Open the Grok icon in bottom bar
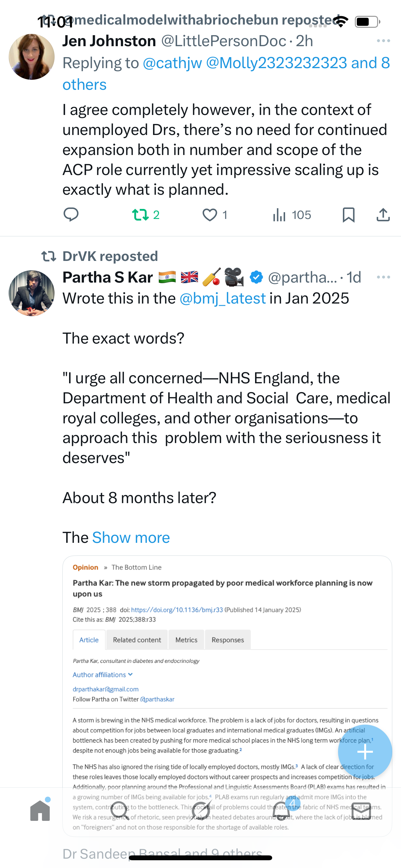The width and height of the screenshot is (401, 868). coord(201,811)
